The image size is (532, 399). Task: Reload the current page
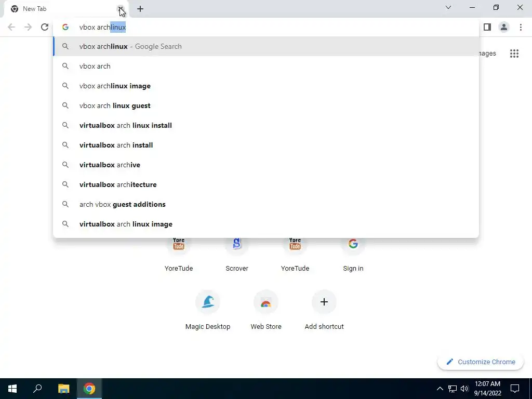(45, 27)
